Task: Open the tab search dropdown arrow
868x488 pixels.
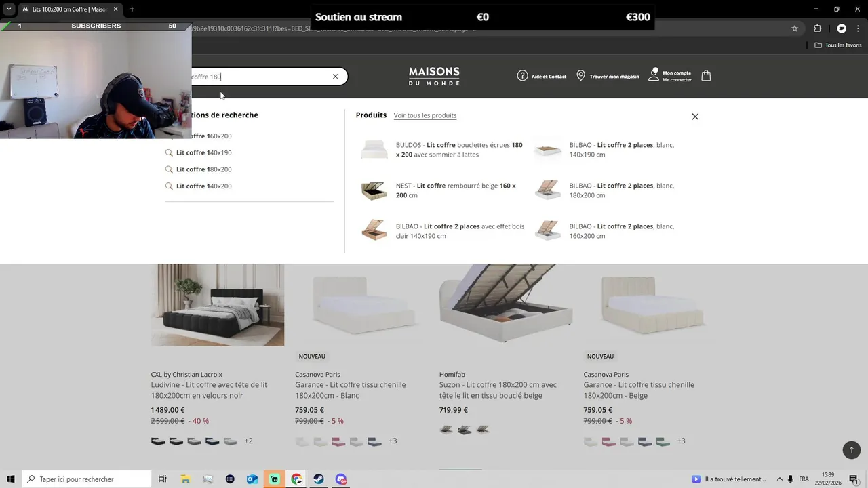Action: (9, 9)
